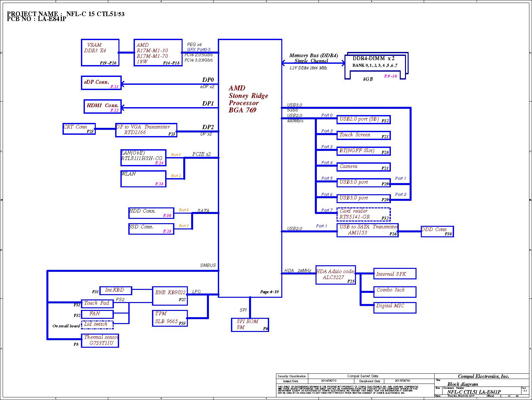Click the USB2.0 port (SB) block
This screenshot has width=532, height=400.
pos(364,120)
